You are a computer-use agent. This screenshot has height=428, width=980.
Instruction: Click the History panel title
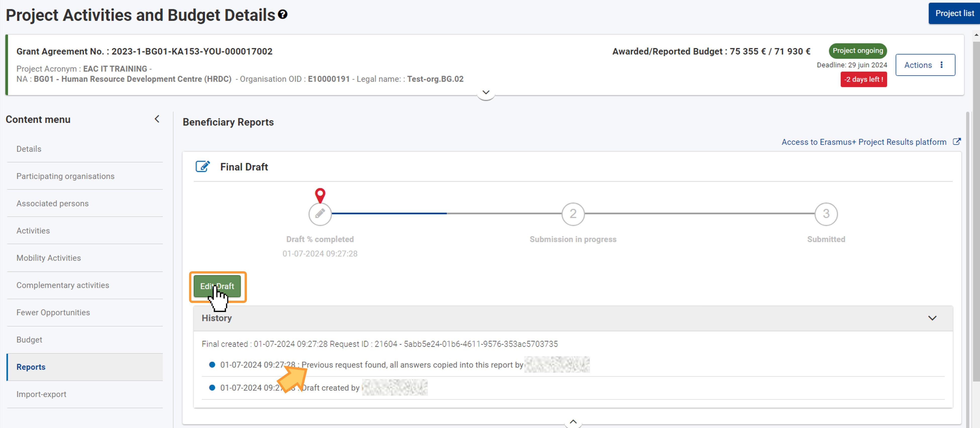point(216,318)
